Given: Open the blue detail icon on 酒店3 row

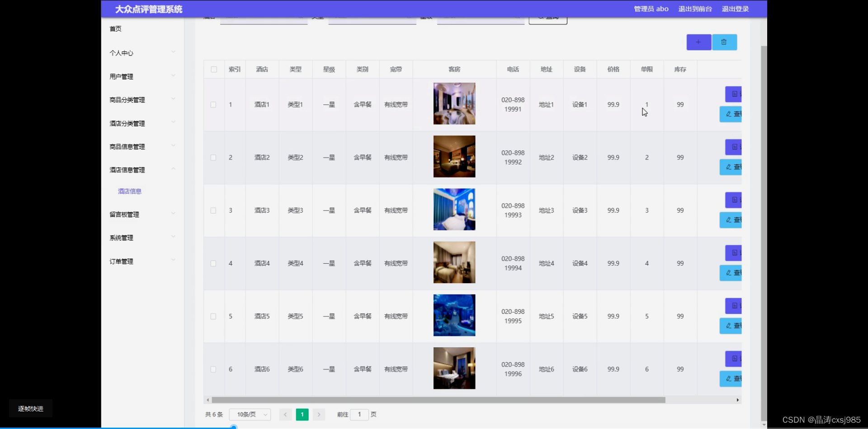Looking at the screenshot, I should coord(733,200).
